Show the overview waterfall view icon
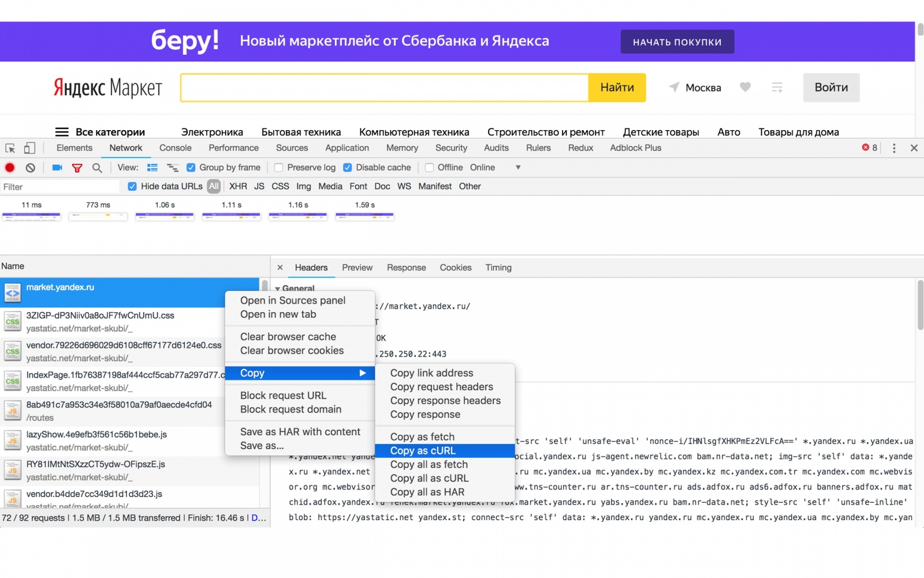Screen dimensions: 924x578 click(173, 168)
